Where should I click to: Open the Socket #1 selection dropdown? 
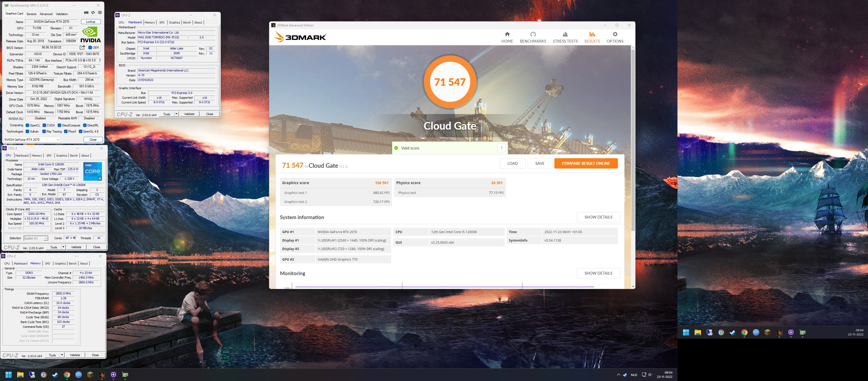[36, 238]
